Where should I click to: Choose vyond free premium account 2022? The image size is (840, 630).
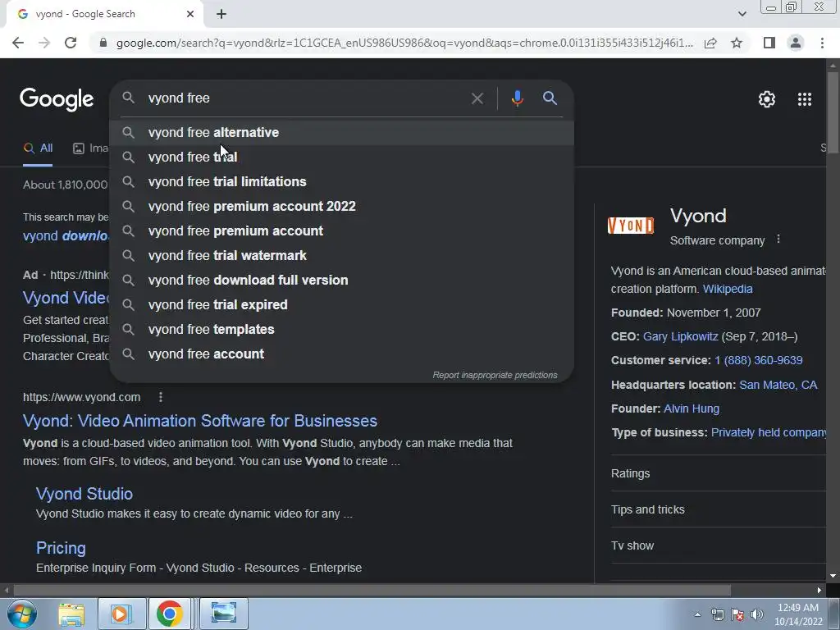[342, 206]
